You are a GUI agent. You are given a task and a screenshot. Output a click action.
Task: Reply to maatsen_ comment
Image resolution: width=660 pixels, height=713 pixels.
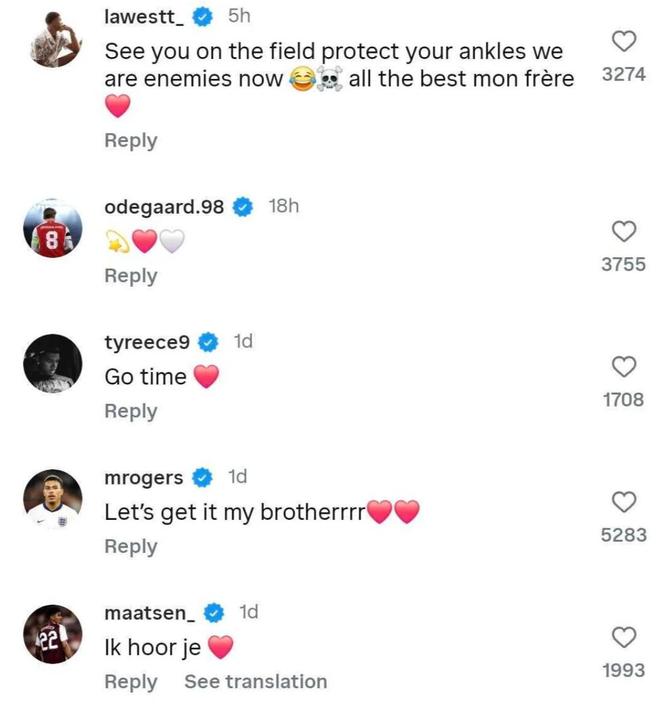click(131, 682)
